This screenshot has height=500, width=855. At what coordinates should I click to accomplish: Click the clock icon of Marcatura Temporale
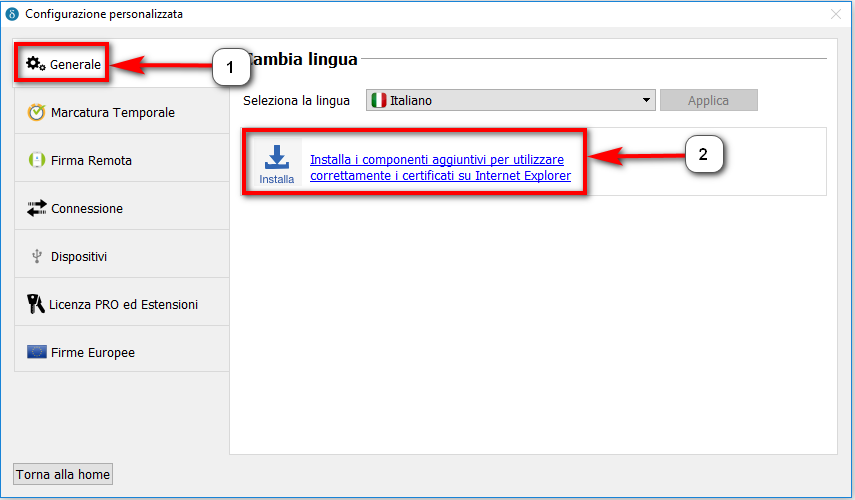pyautogui.click(x=36, y=112)
